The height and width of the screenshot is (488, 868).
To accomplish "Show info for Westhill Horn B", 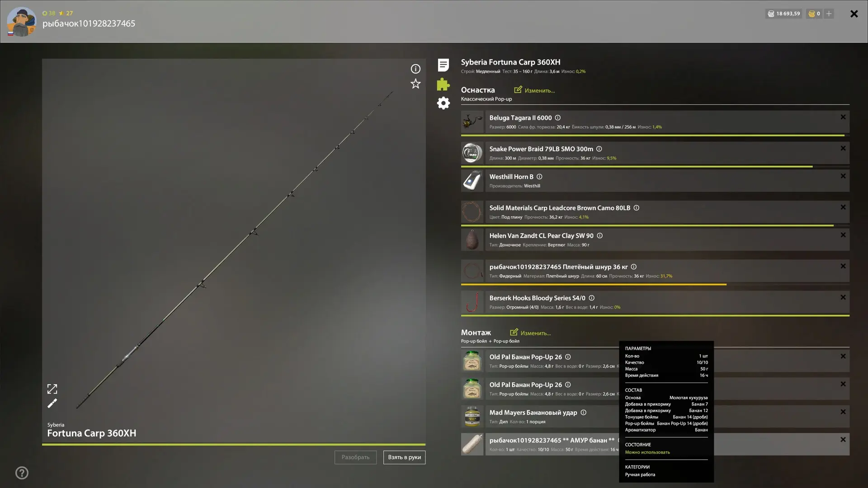I will (539, 177).
